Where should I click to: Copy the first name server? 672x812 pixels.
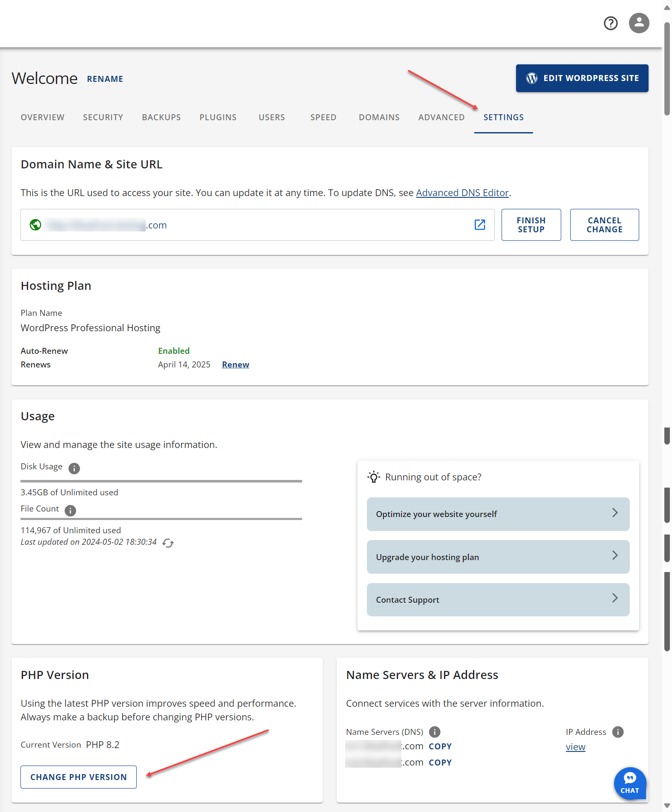point(440,746)
